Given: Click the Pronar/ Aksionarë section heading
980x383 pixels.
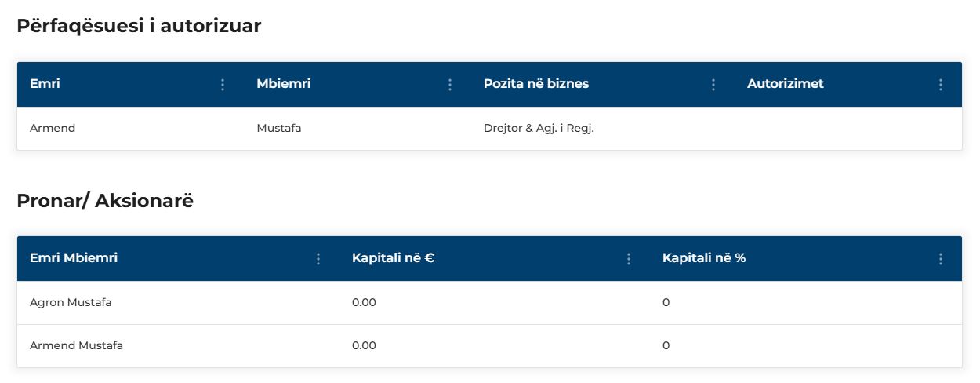Looking at the screenshot, I should click(105, 201).
